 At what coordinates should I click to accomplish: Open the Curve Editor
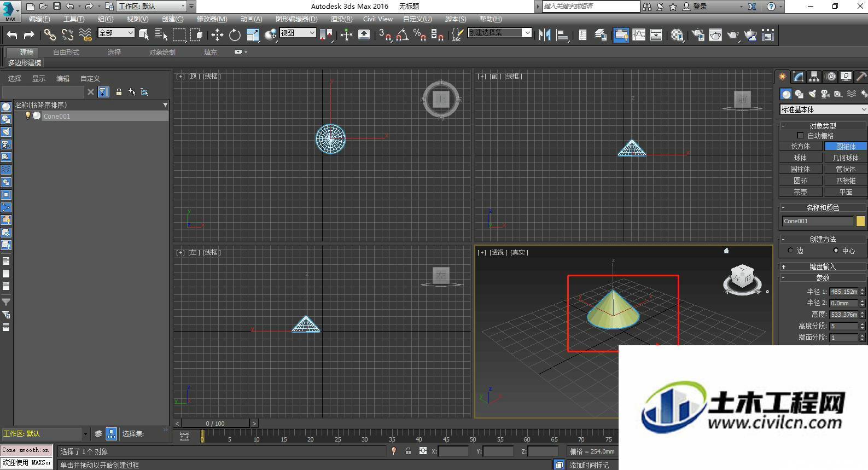(x=639, y=35)
